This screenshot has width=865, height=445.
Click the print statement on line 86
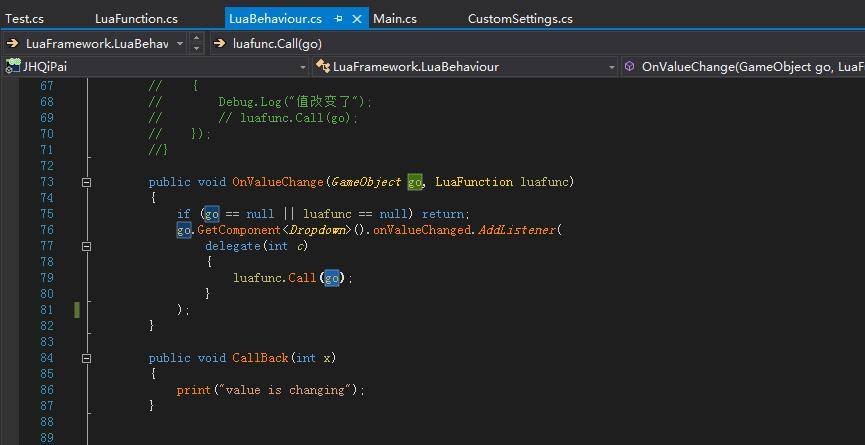click(194, 390)
